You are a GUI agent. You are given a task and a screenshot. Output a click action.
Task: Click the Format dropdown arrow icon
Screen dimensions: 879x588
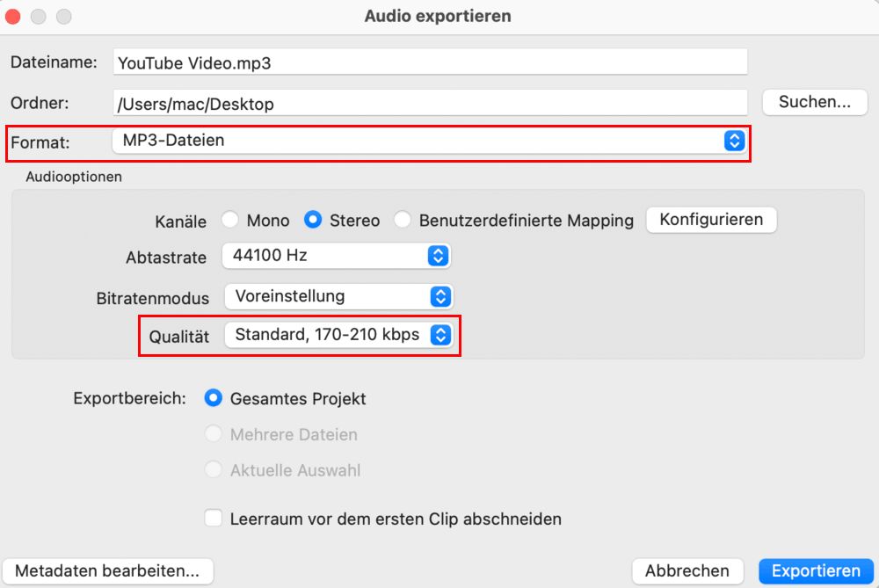(734, 141)
